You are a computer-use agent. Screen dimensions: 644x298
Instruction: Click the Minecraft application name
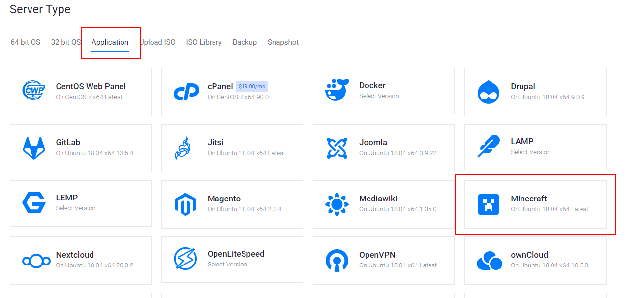point(529,199)
